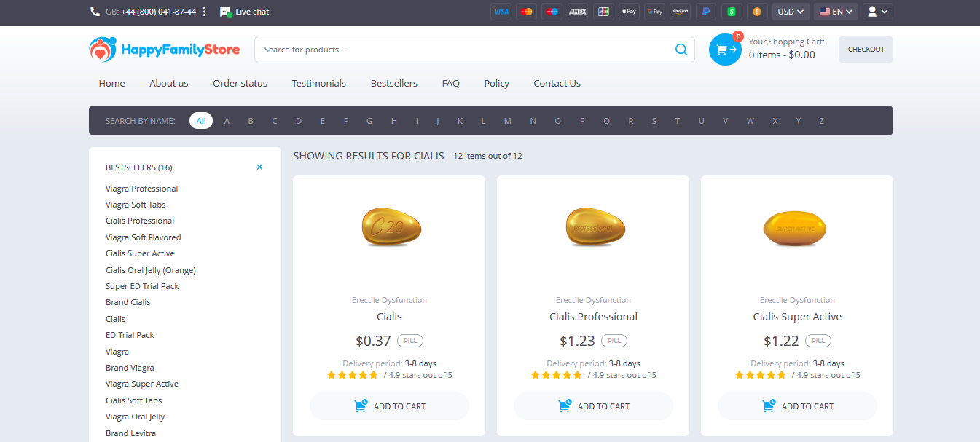
Task: Click the Checkout button
Action: click(x=866, y=50)
